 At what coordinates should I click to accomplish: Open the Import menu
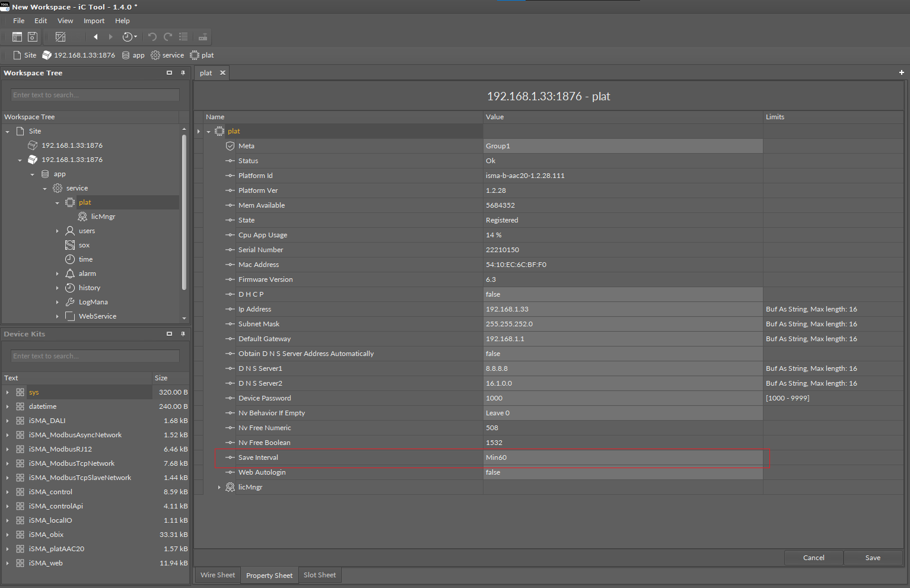tap(94, 21)
